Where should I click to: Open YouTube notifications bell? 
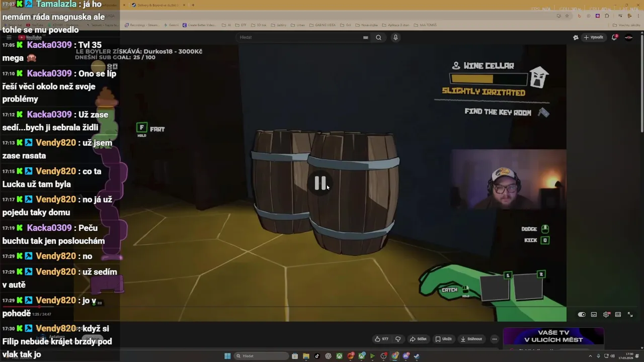pos(614,37)
